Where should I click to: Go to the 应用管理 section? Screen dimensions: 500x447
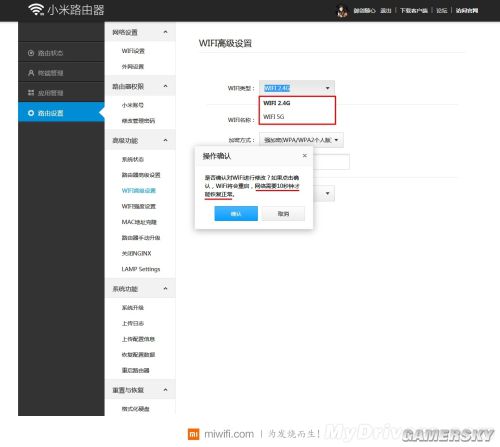(x=61, y=93)
